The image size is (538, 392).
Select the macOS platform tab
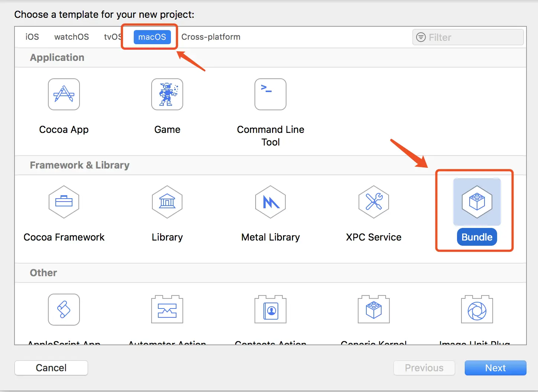coord(152,37)
